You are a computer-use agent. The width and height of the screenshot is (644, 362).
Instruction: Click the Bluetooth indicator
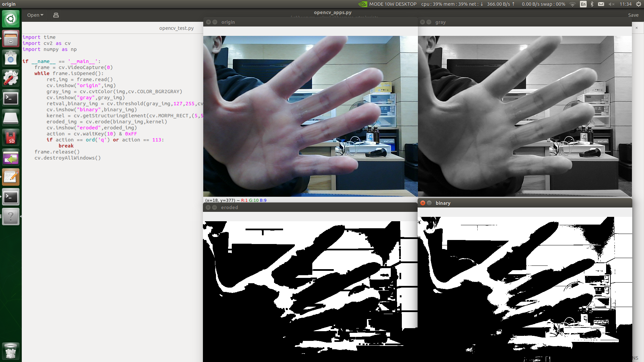coord(592,4)
